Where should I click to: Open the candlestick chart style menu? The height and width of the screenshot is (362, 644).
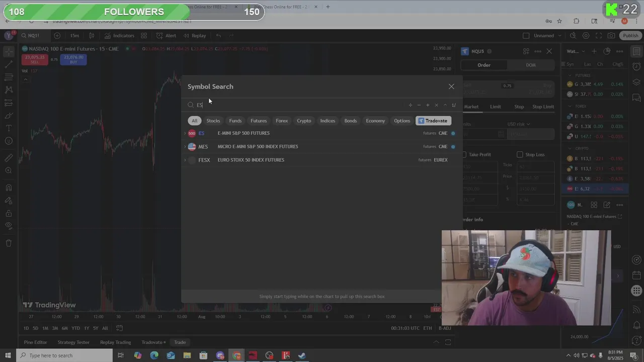pos(92,36)
